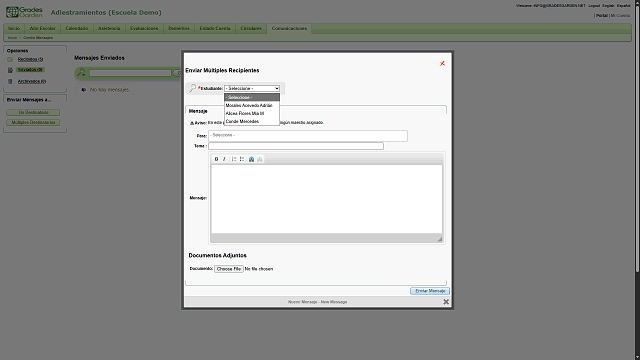Choose Alicea Flores Mia M from the list
The width and height of the screenshot is (640, 360).
click(x=252, y=113)
